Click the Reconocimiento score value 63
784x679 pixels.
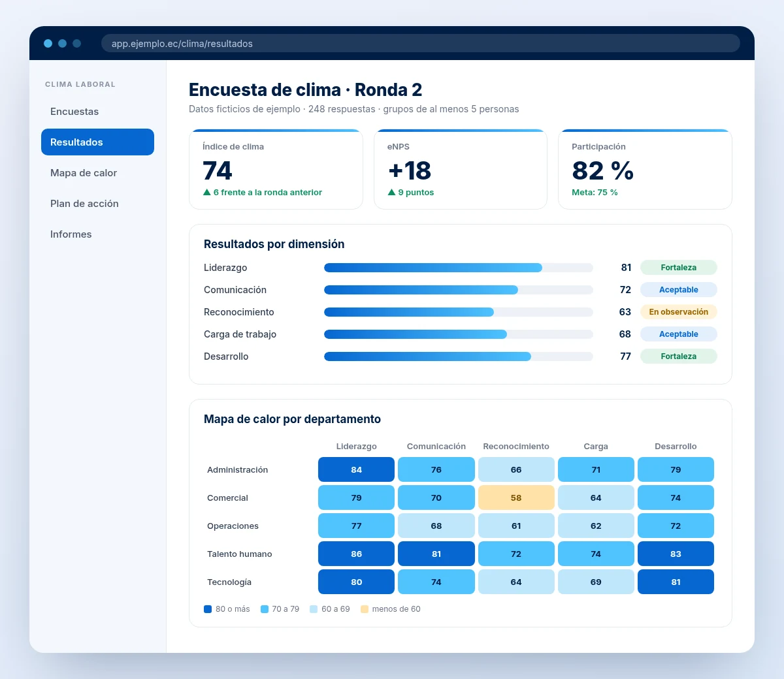pyautogui.click(x=625, y=312)
